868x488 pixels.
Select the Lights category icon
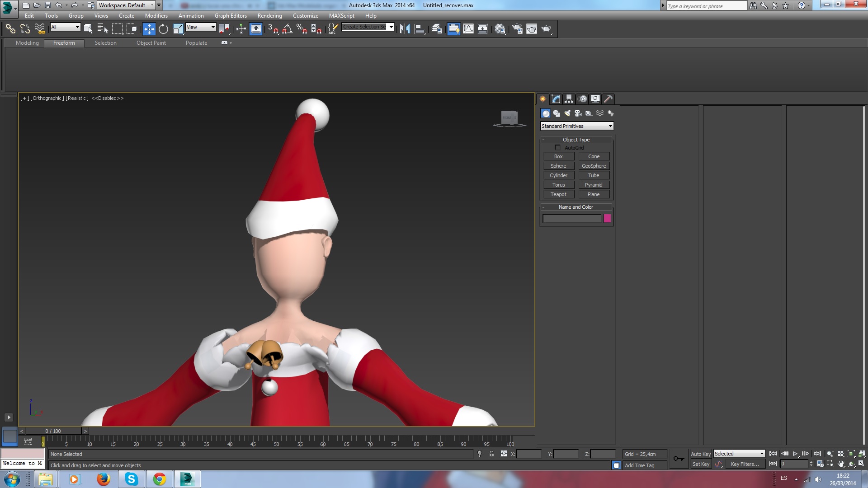tap(567, 113)
